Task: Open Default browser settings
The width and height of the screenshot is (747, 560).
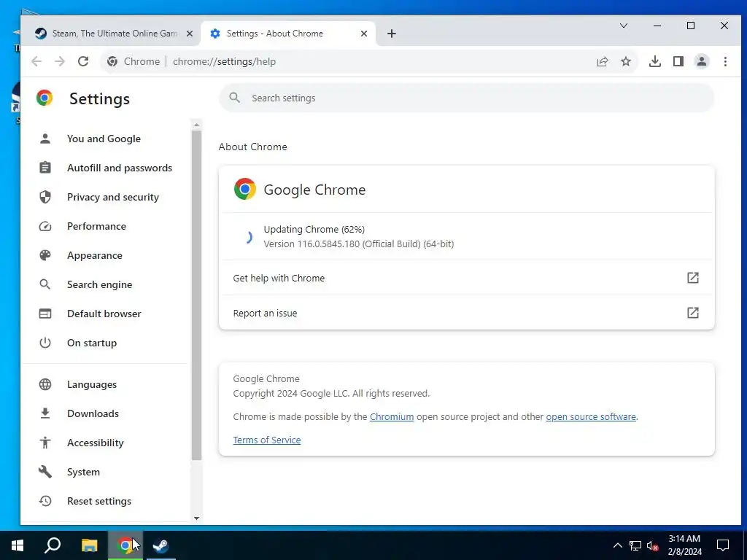Action: click(x=104, y=314)
